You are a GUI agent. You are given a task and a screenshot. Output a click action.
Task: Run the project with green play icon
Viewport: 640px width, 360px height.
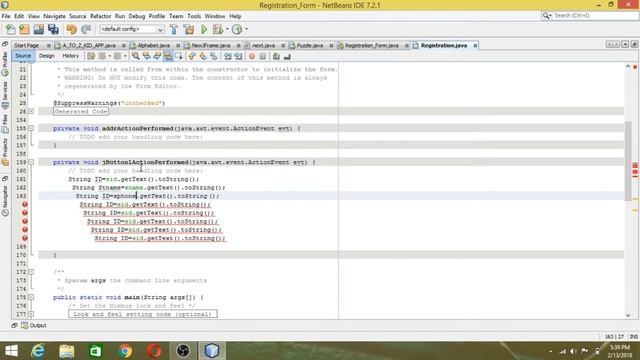pos(204,29)
